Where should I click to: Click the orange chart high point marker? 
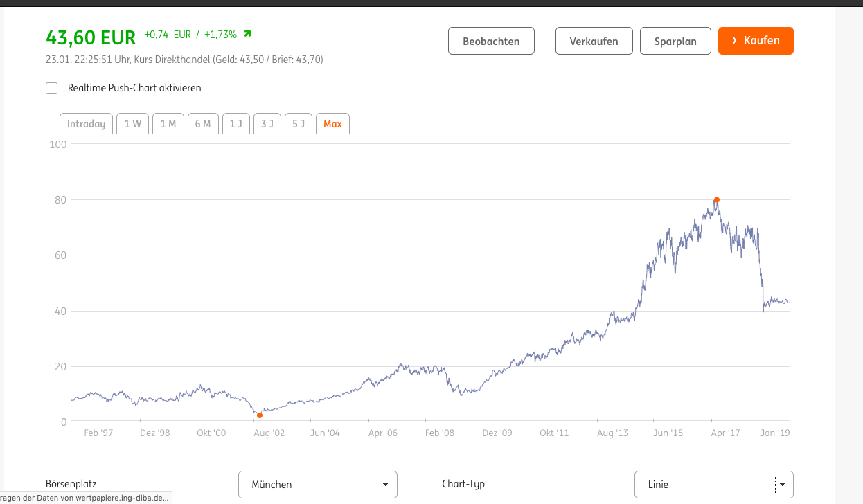717,200
